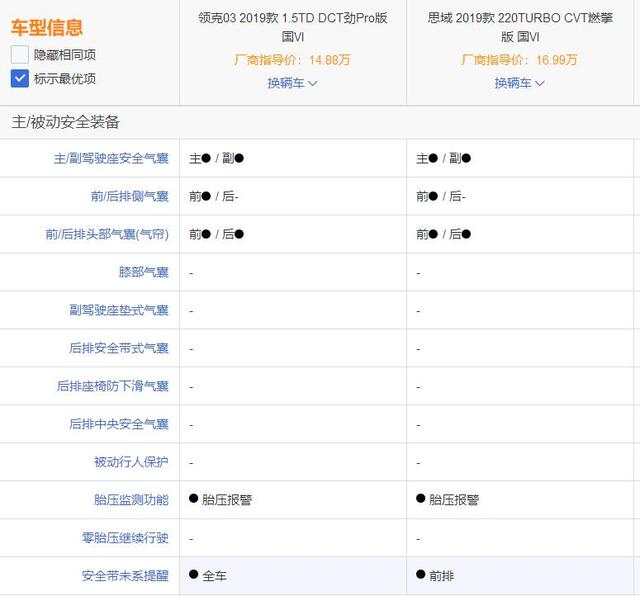
Task: Click the 前/后排头部气囊(气帘) label
Action: point(107,234)
